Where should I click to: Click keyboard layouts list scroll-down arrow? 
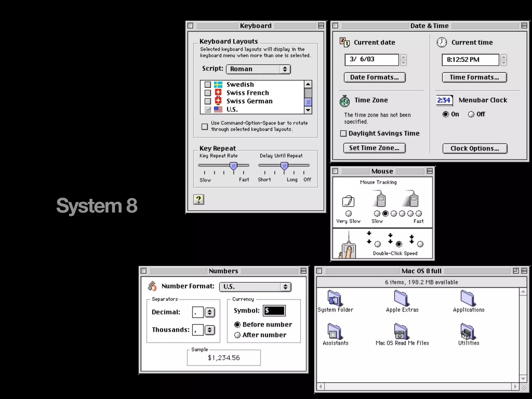click(x=308, y=110)
